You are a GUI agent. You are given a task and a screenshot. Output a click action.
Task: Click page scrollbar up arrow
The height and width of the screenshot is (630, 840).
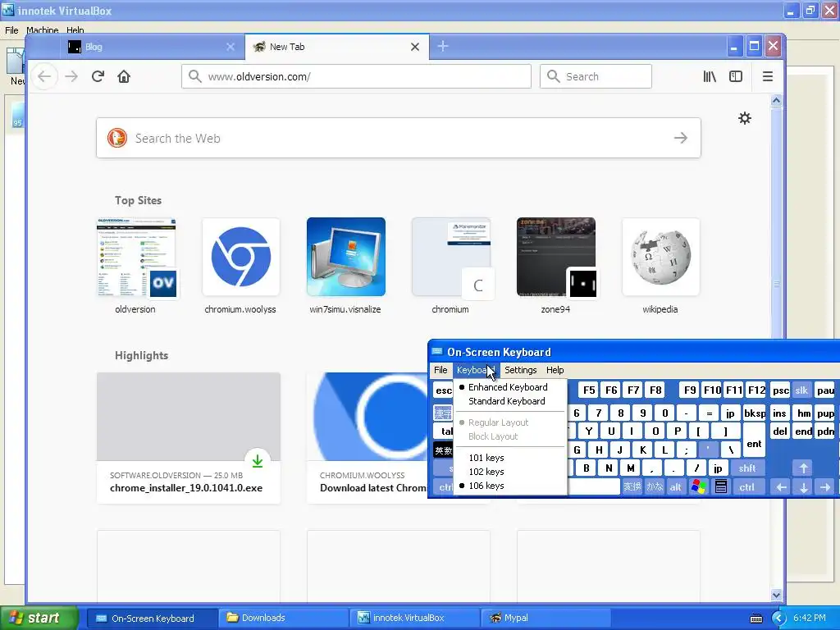776,101
